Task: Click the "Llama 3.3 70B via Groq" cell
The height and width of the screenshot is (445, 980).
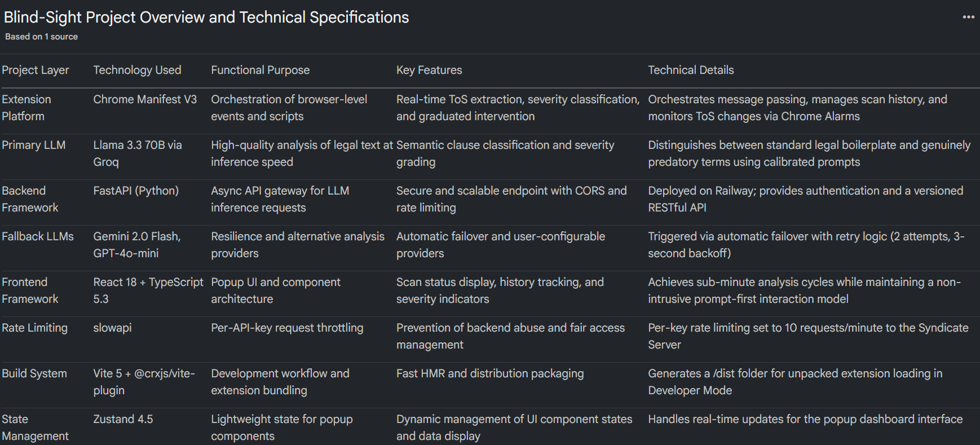Action: coord(137,153)
